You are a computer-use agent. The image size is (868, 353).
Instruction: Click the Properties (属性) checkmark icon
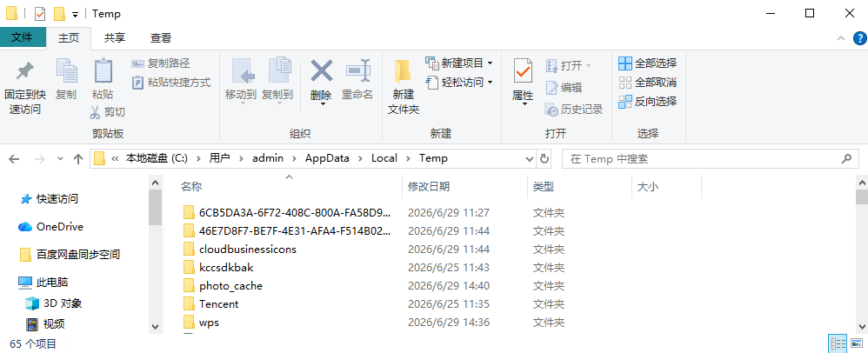point(523,70)
